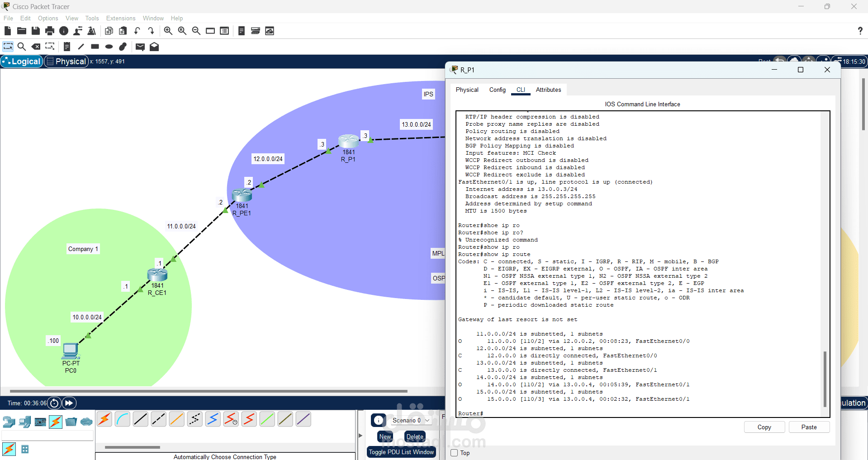Click the R_PE1 router on the canvas
Screen dimensions: 868x460
242,195
